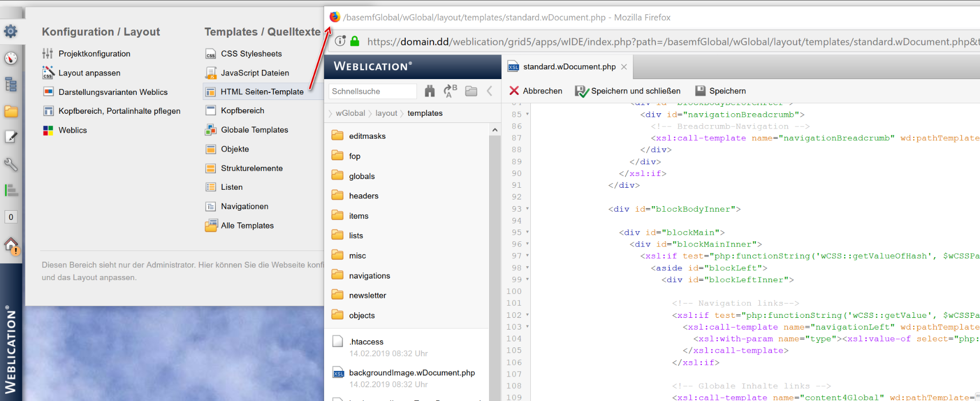Screen dimensions: 980x401
Task: Click the search-and-replace icon with letters A and B
Action: (450, 91)
